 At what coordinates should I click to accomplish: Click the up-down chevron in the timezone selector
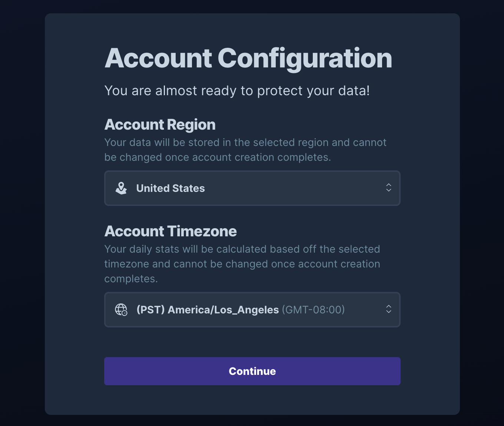pyautogui.click(x=389, y=309)
